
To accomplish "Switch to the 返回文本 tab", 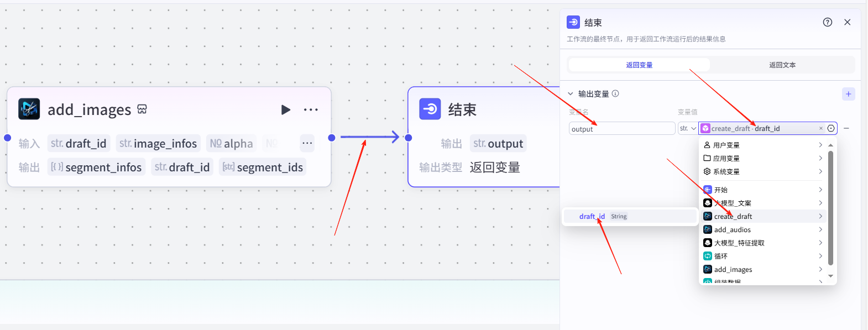I will coord(782,65).
